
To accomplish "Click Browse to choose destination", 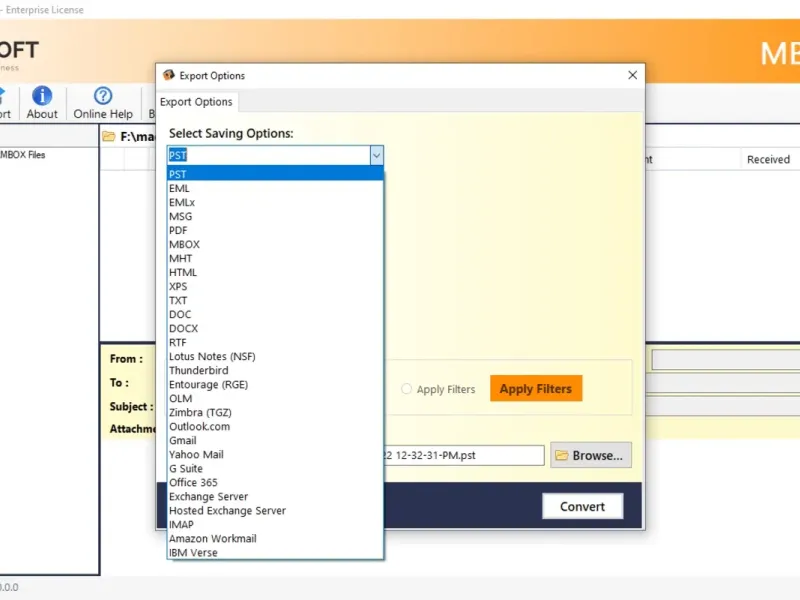I will (591, 455).
